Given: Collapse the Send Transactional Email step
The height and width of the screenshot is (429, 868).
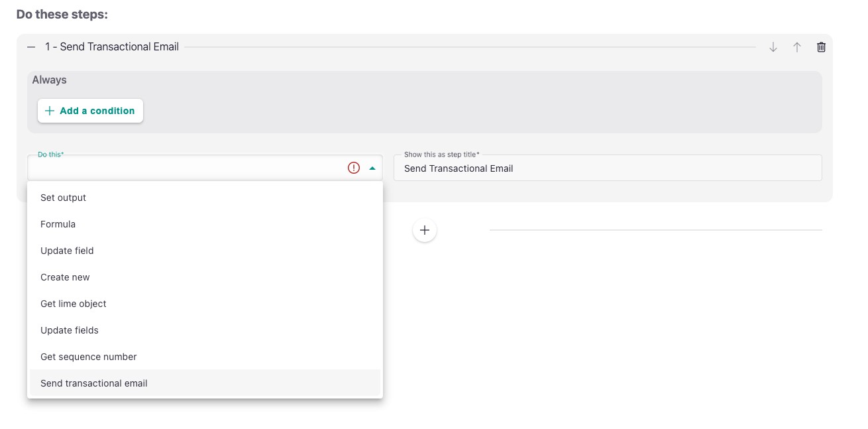Looking at the screenshot, I should (30, 46).
